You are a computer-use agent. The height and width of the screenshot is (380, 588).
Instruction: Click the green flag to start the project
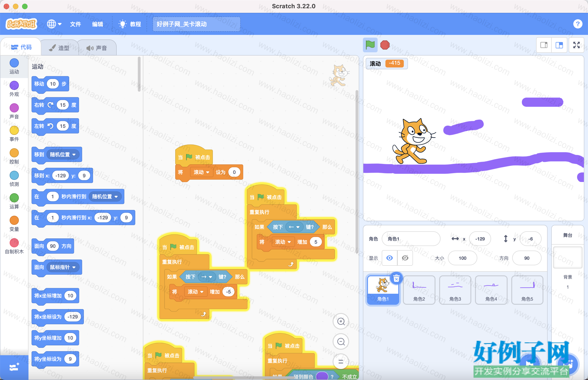pyautogui.click(x=370, y=45)
